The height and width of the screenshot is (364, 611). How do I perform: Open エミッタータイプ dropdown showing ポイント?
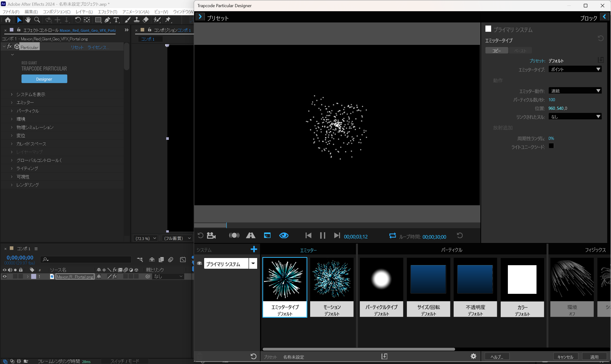click(x=575, y=69)
